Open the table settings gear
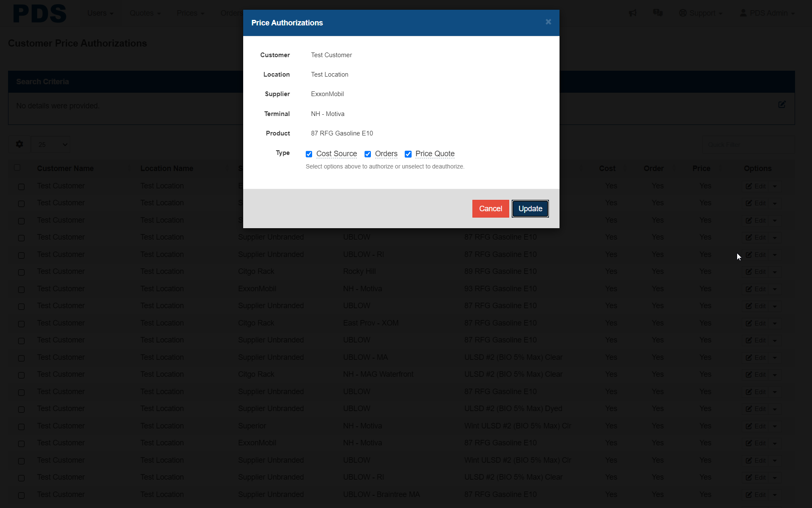The width and height of the screenshot is (812, 508). coord(19,144)
